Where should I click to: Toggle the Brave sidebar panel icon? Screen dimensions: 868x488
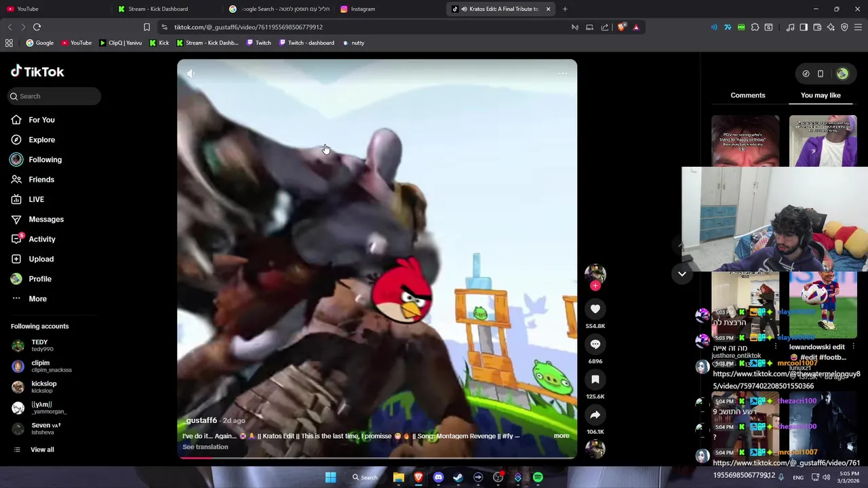click(804, 27)
